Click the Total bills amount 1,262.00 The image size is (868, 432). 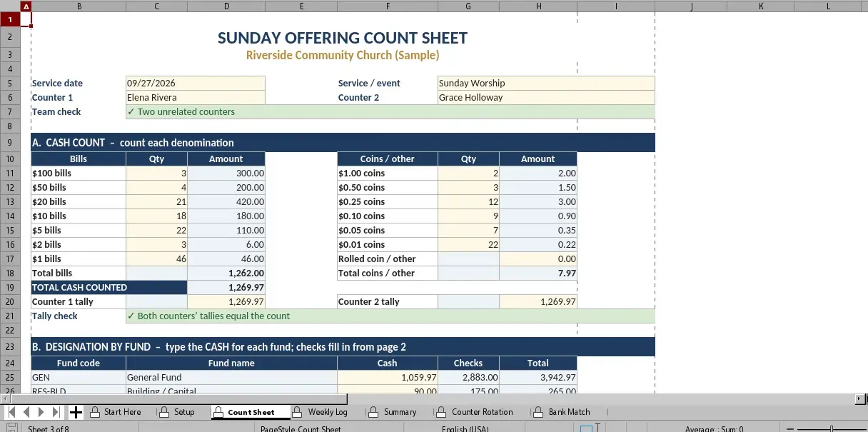click(x=226, y=273)
